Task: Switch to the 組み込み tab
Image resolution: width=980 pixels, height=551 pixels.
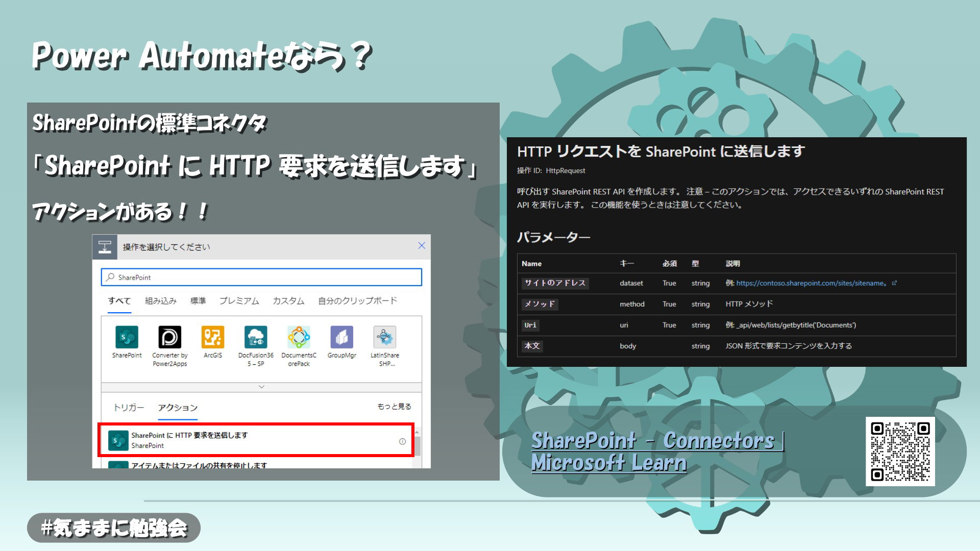Action: 161,301
